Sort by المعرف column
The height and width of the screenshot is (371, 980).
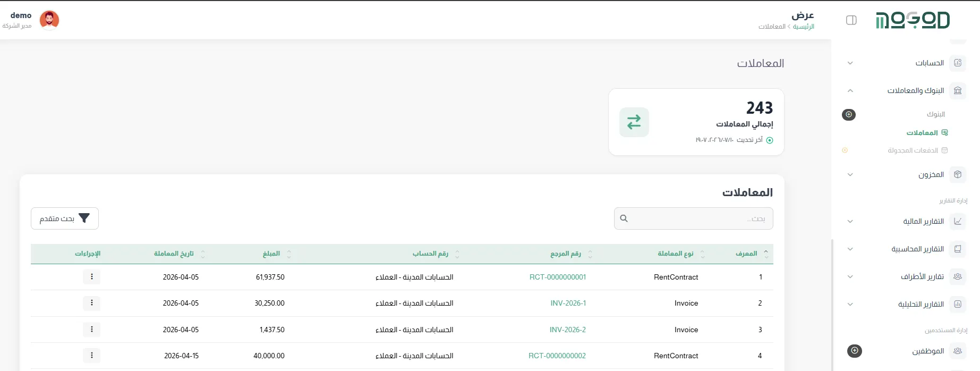coord(766,254)
